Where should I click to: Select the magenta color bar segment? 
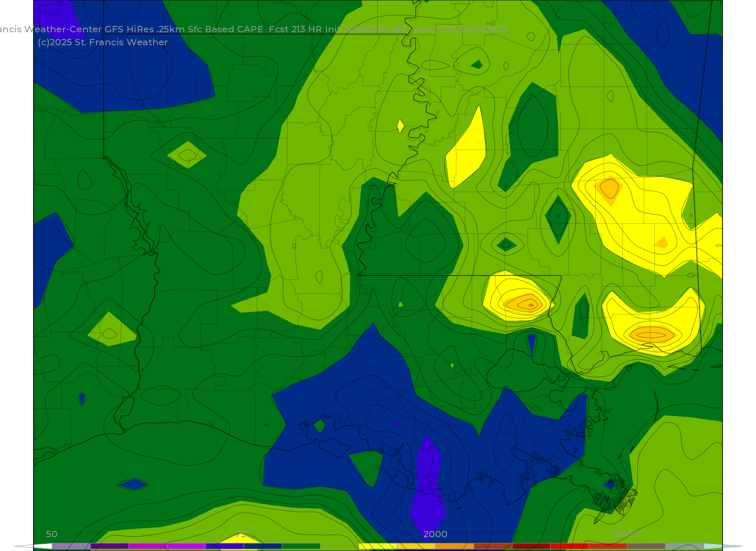tap(148, 546)
